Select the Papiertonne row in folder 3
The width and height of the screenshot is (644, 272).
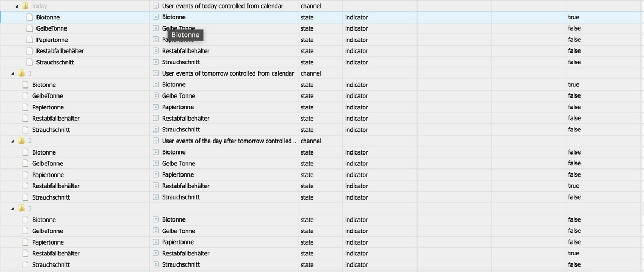point(322,242)
